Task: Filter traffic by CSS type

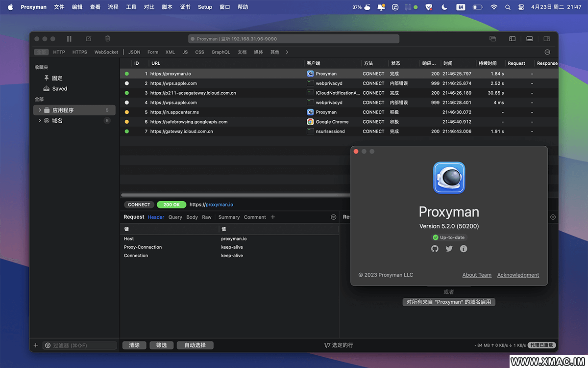Action: (x=199, y=52)
